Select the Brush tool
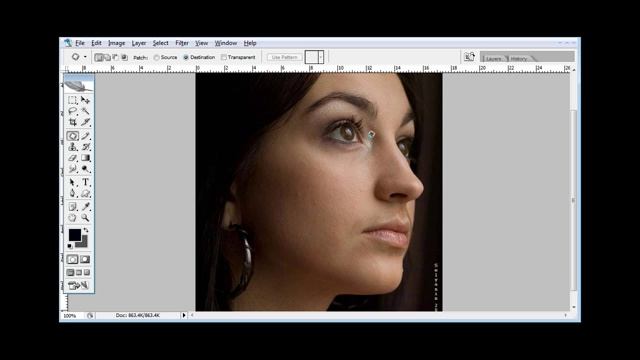The height and width of the screenshot is (360, 640). tap(85, 136)
